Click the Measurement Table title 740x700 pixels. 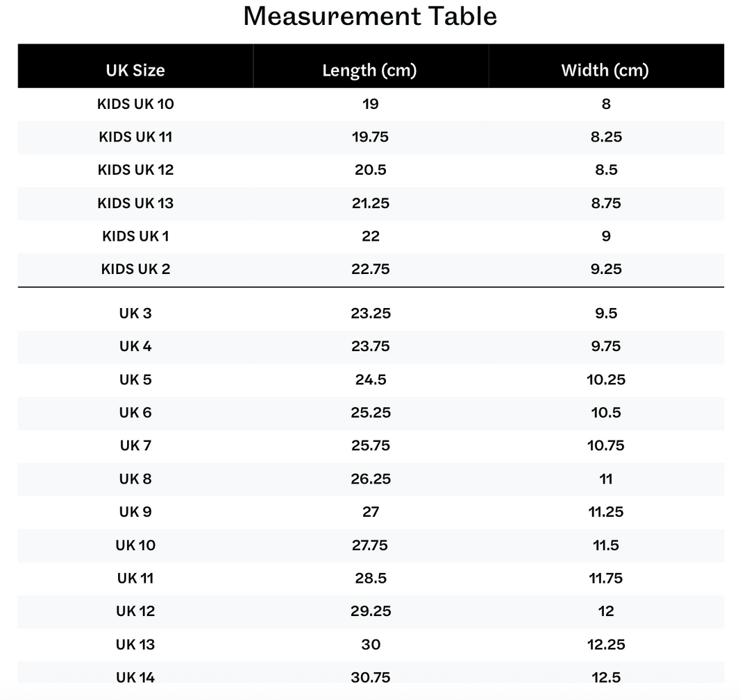pos(370,16)
